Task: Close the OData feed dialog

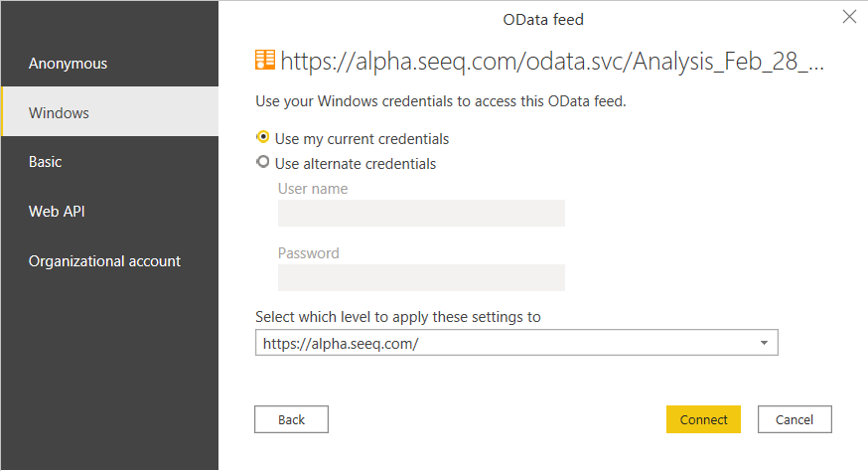Action: coord(849,16)
